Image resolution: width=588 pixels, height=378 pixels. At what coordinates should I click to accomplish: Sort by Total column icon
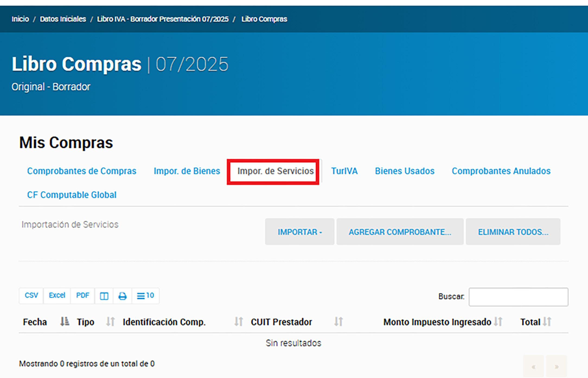click(x=547, y=322)
